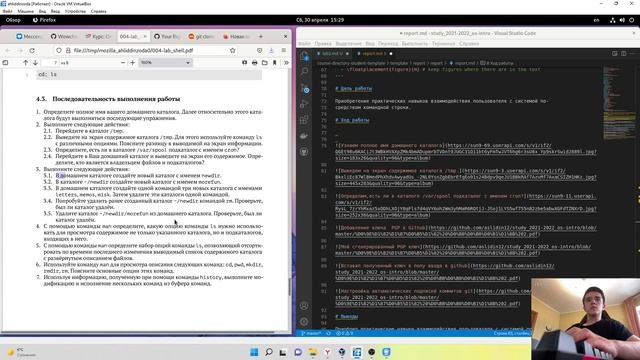This screenshot has width=640, height=360.
Task: Open VirtualBox Машина menu
Action: click(x=25, y=11)
